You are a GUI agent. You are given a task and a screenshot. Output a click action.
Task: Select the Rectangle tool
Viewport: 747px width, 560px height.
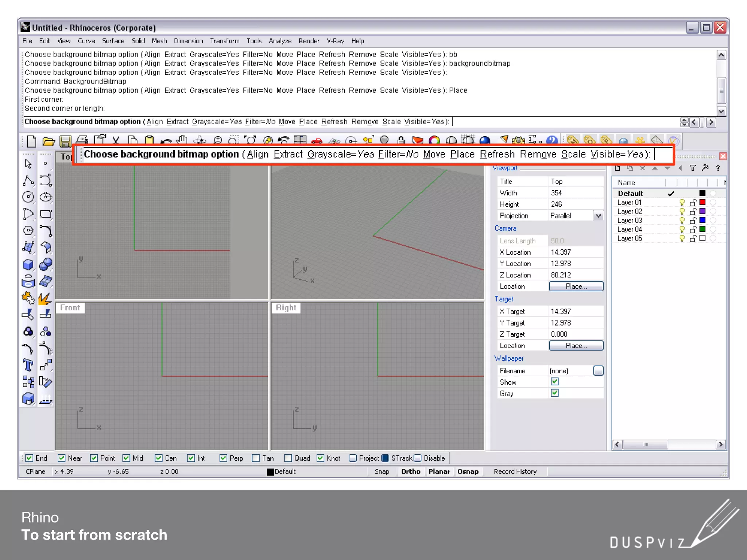point(46,214)
